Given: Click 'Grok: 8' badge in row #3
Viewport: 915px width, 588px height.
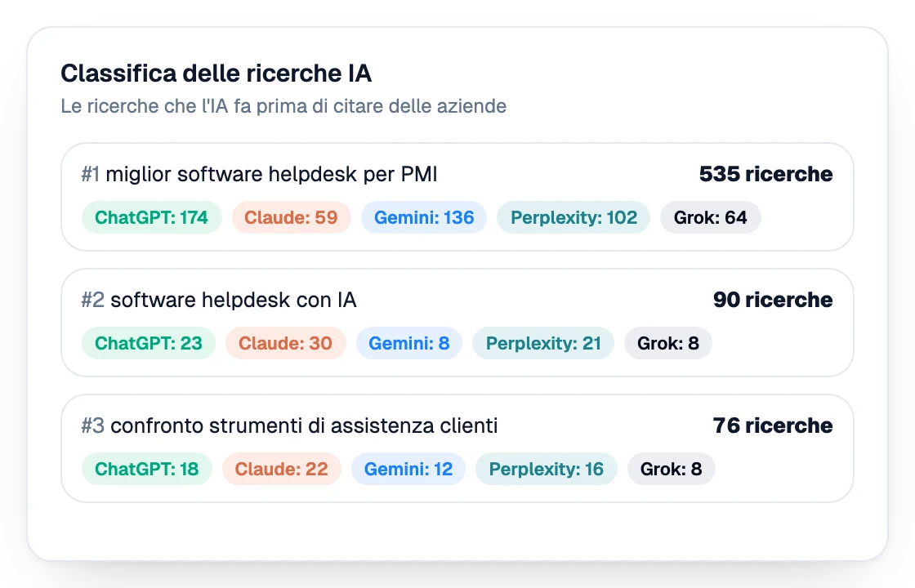Looking at the screenshot, I should [671, 469].
